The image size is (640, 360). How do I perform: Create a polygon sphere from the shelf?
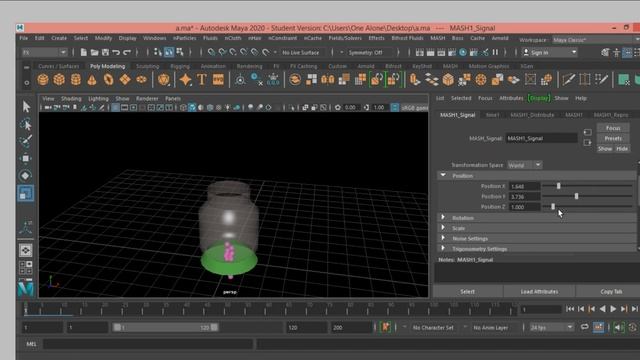click(x=43, y=80)
